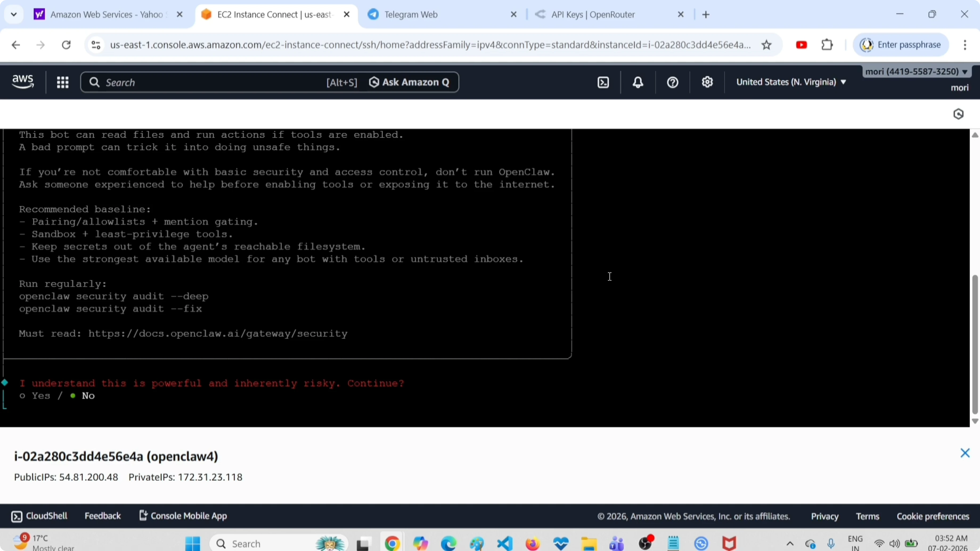
Task: Open the AWS services grid menu
Action: pyautogui.click(x=62, y=82)
